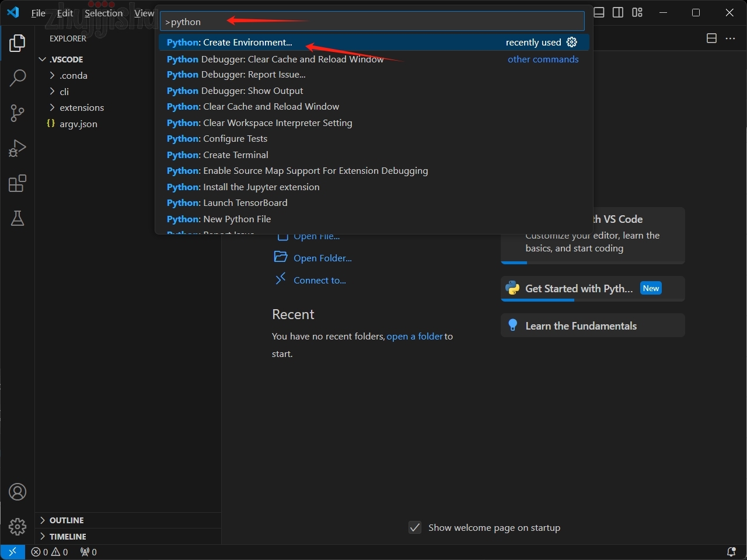Toggle the secondary side bar layout icon
Screen dimensions: 747x560
(x=618, y=12)
